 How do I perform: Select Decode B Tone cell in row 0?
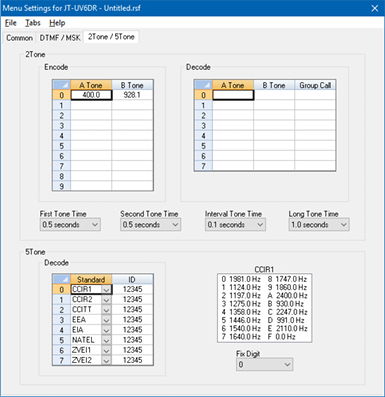tap(274, 95)
